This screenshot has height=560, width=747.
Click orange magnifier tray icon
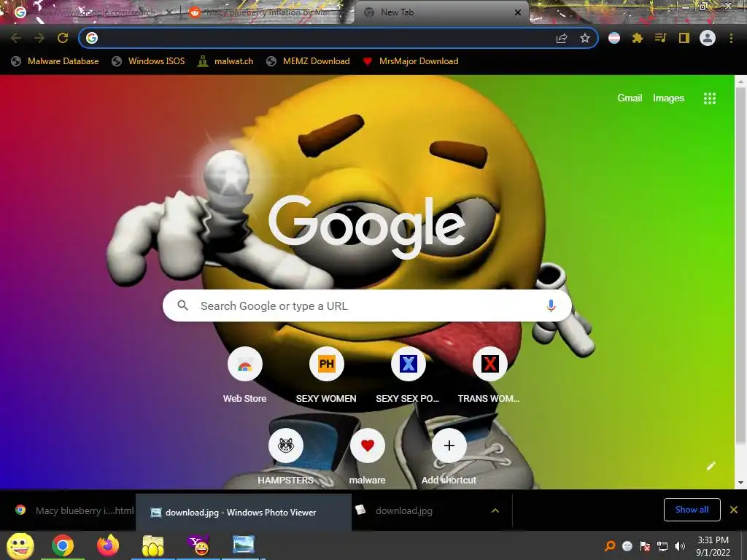pos(610,545)
